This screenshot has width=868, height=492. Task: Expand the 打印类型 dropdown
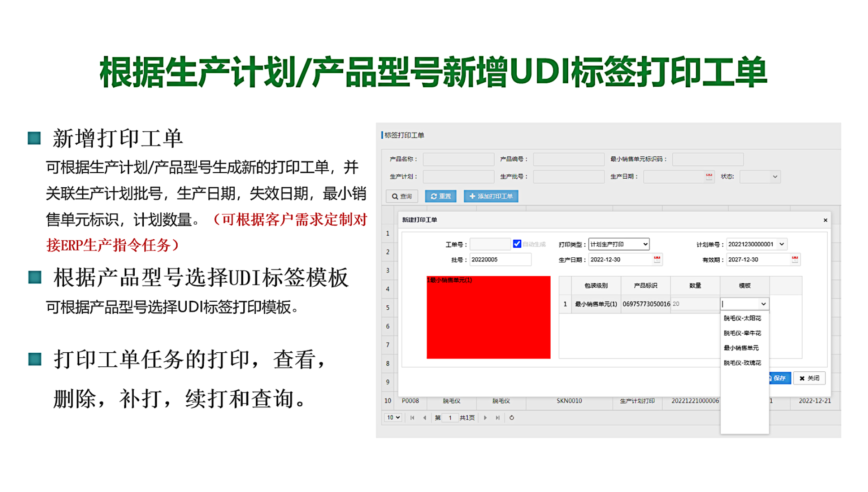click(619, 244)
